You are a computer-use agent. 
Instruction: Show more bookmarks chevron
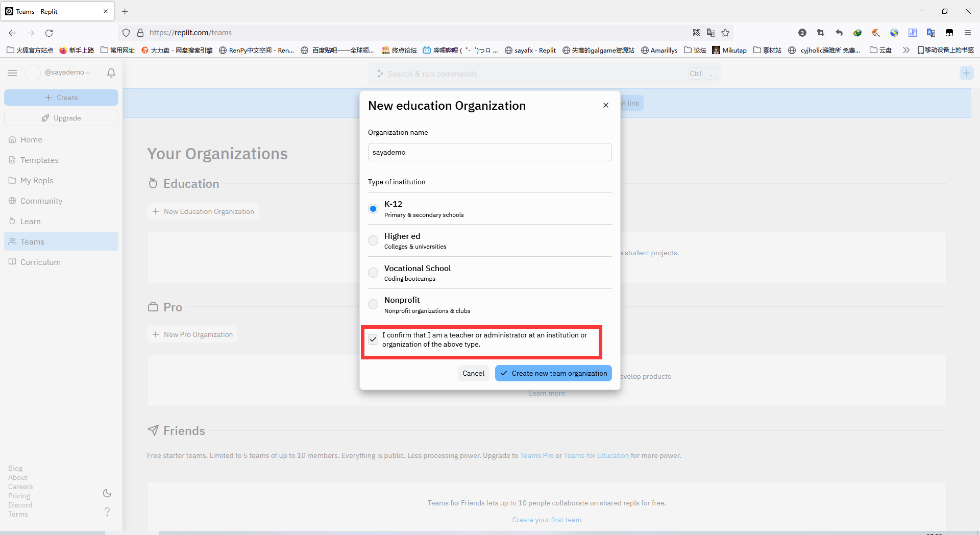click(x=906, y=50)
